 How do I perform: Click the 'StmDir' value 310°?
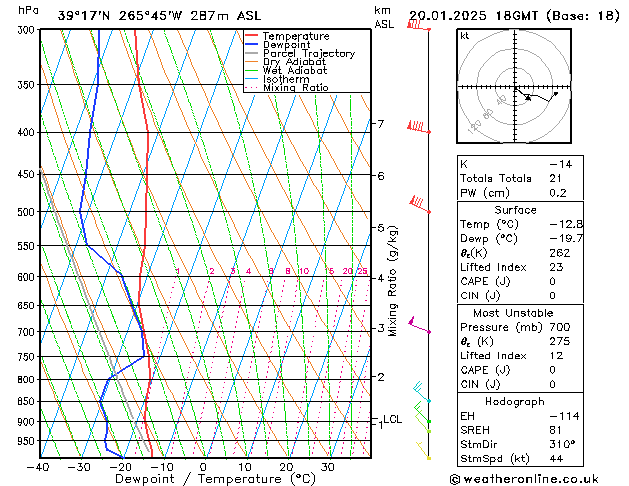click(x=562, y=444)
